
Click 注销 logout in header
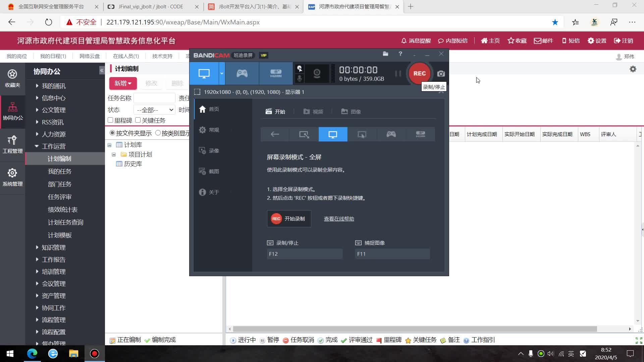pos(624,41)
